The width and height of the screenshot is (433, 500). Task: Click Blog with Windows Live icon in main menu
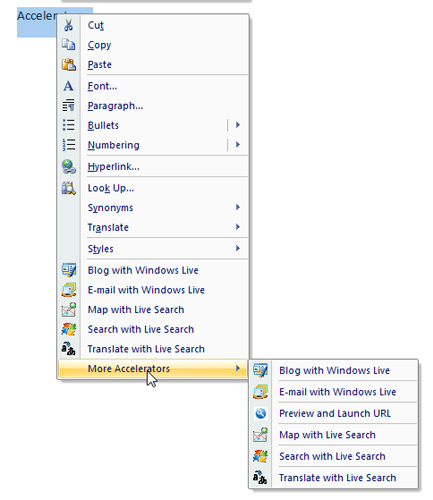pos(69,270)
